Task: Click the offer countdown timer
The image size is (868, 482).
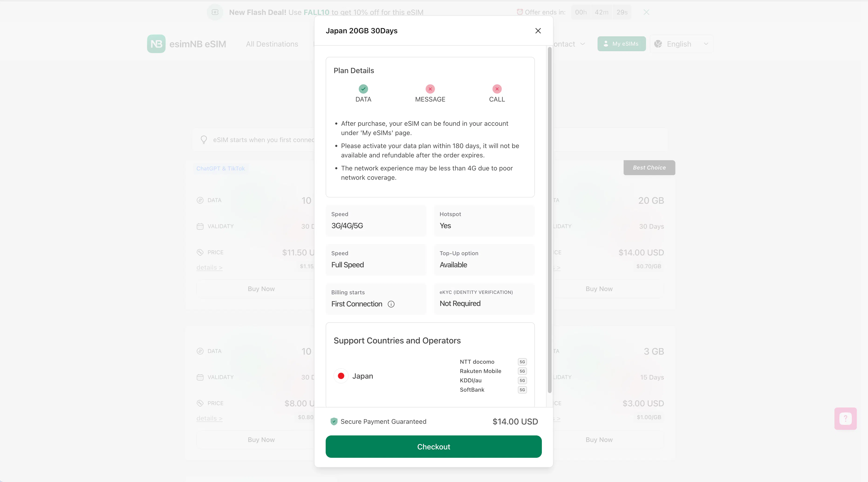Action: coord(601,12)
